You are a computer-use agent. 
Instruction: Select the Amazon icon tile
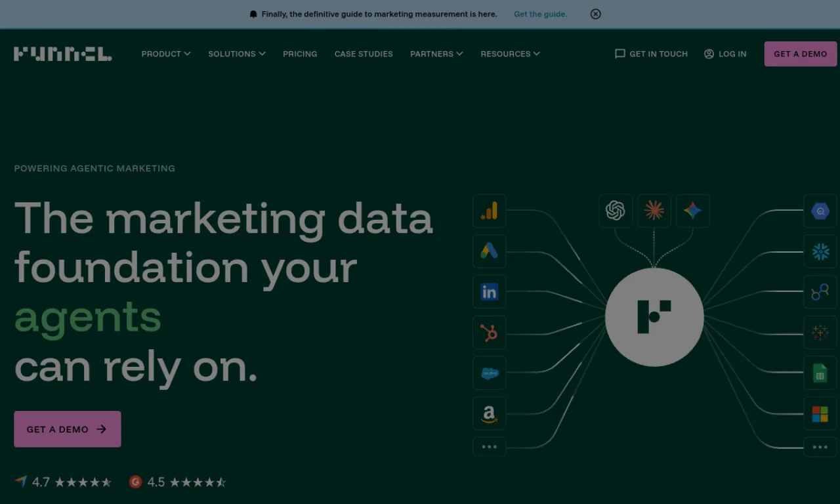tap(489, 413)
